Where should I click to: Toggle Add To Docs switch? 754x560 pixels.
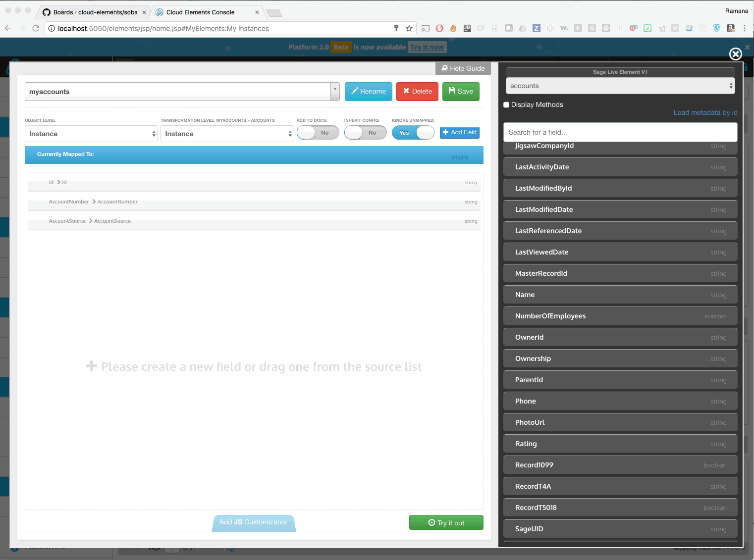(x=318, y=133)
